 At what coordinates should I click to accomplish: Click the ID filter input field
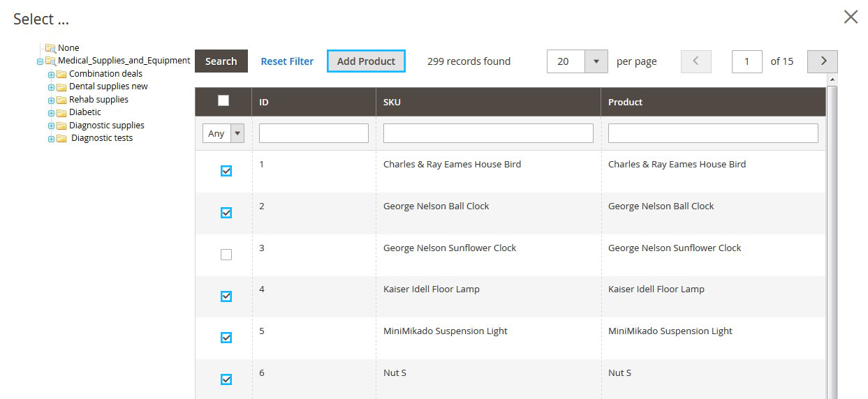(x=314, y=133)
